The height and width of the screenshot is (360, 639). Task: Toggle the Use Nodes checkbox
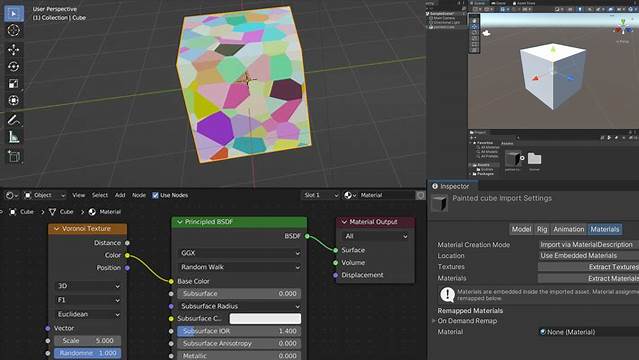[x=155, y=195]
